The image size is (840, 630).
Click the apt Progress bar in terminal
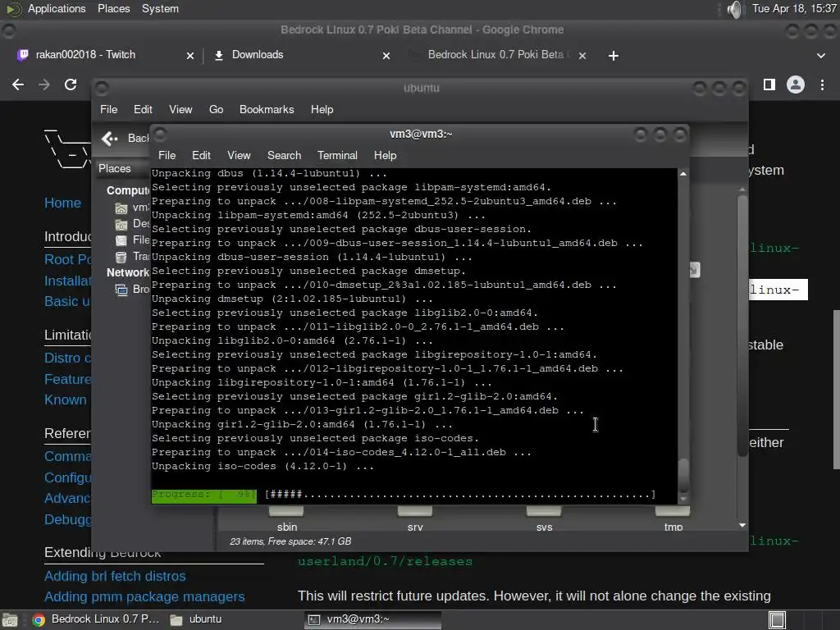coord(404,495)
